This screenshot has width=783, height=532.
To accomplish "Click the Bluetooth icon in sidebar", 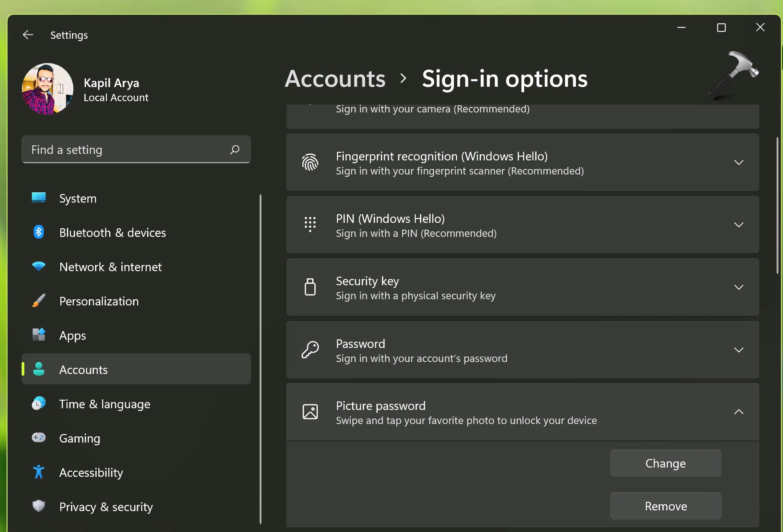I will (x=38, y=232).
